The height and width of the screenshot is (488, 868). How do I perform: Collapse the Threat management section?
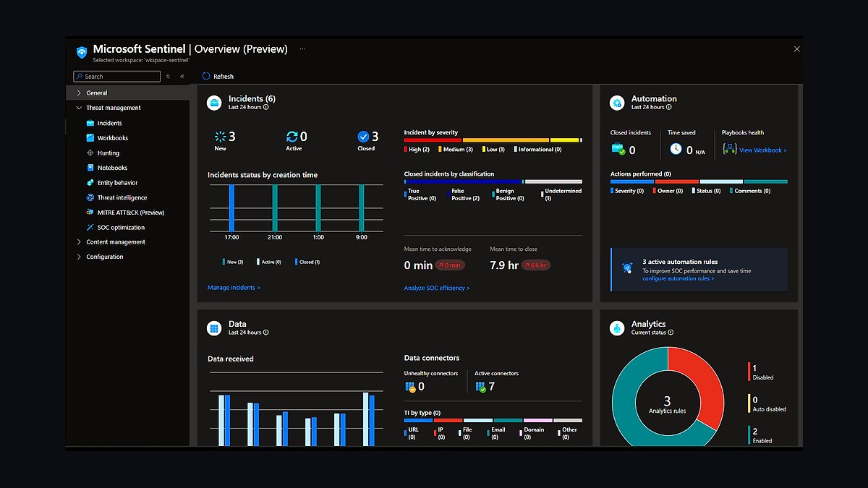click(x=79, y=108)
